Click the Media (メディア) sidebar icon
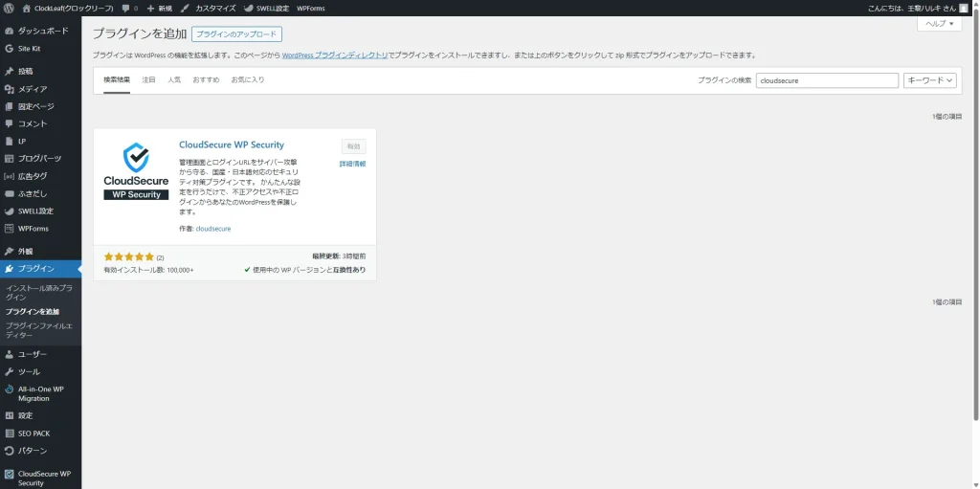 click(10, 89)
